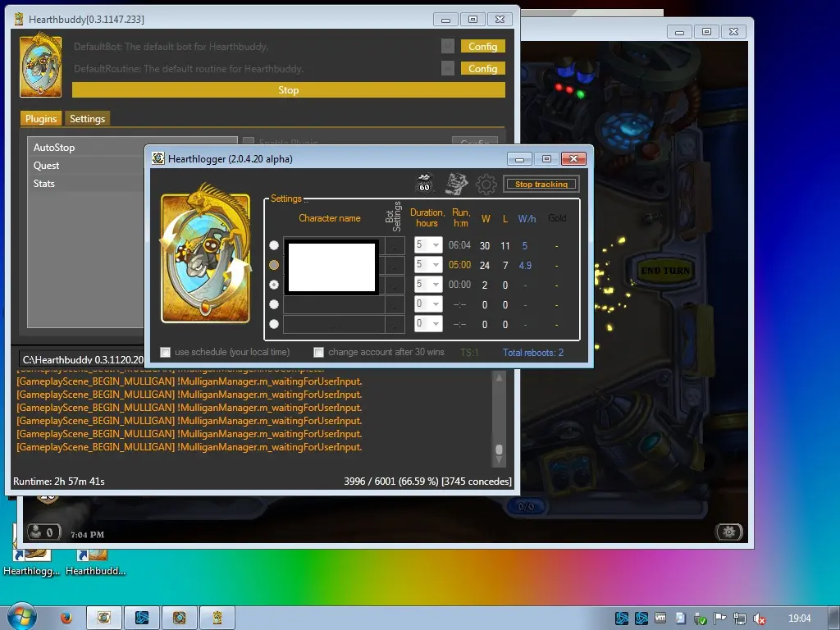Image resolution: width=840 pixels, height=630 pixels.
Task: Click the yellow Stop bot button
Action: (288, 90)
